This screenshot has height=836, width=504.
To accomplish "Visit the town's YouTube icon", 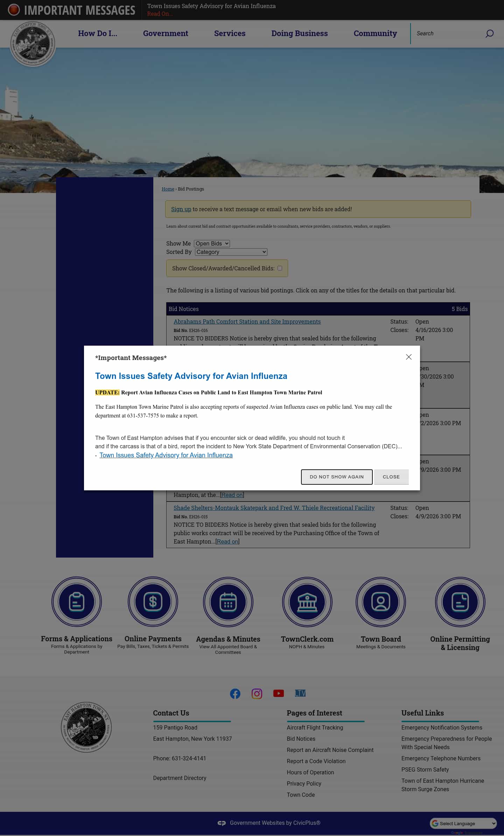I will click(x=279, y=693).
